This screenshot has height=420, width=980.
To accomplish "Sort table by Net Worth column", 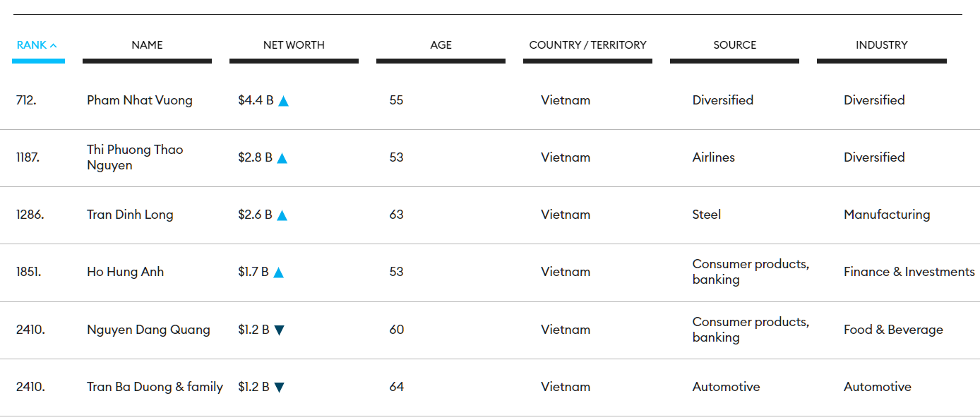I will coord(294,45).
